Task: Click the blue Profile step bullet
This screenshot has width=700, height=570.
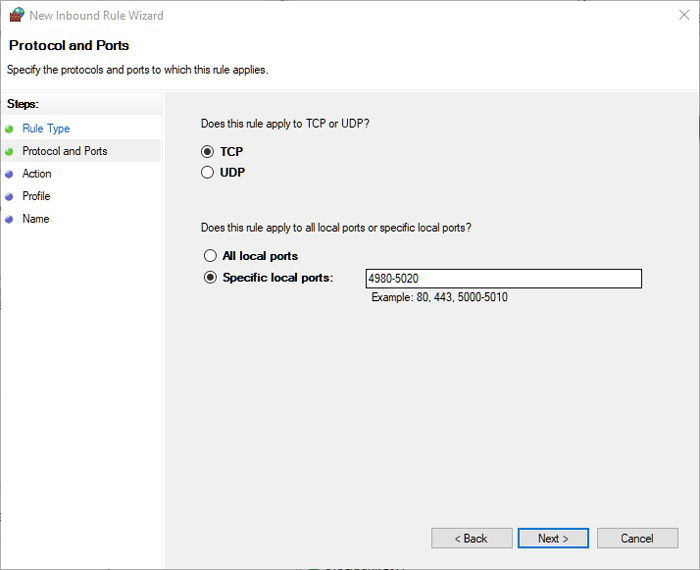Action: (9, 196)
